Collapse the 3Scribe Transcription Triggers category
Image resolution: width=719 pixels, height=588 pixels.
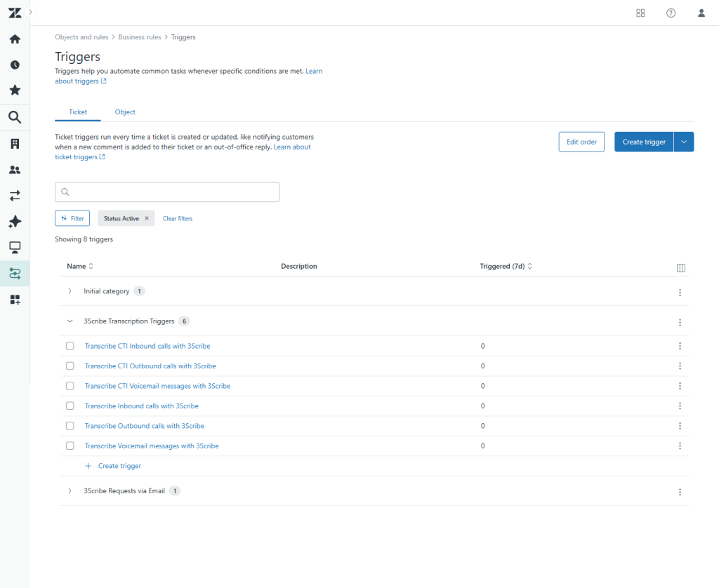70,321
